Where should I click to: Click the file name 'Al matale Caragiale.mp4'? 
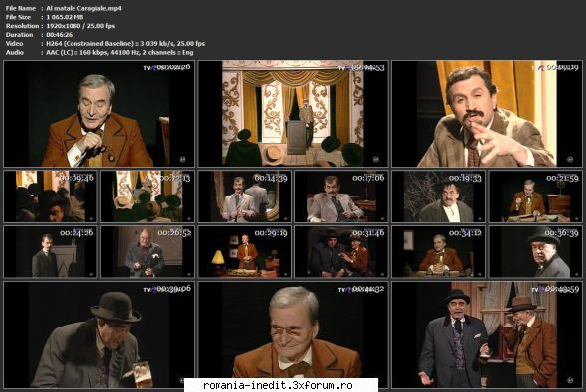click(83, 8)
